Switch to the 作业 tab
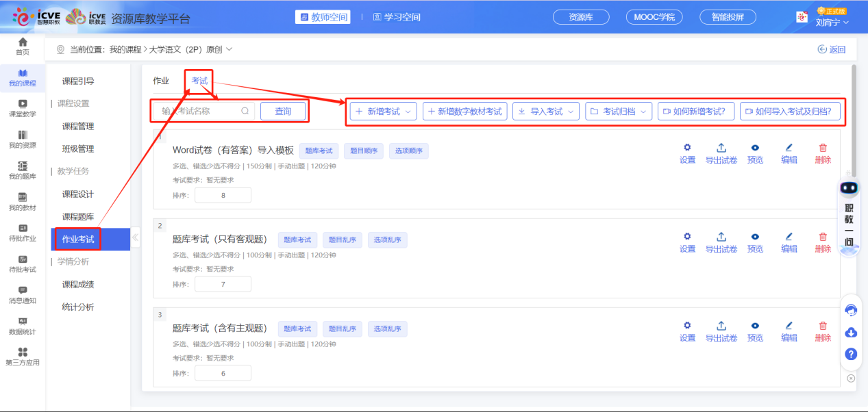The height and width of the screenshot is (412, 868). tap(161, 81)
